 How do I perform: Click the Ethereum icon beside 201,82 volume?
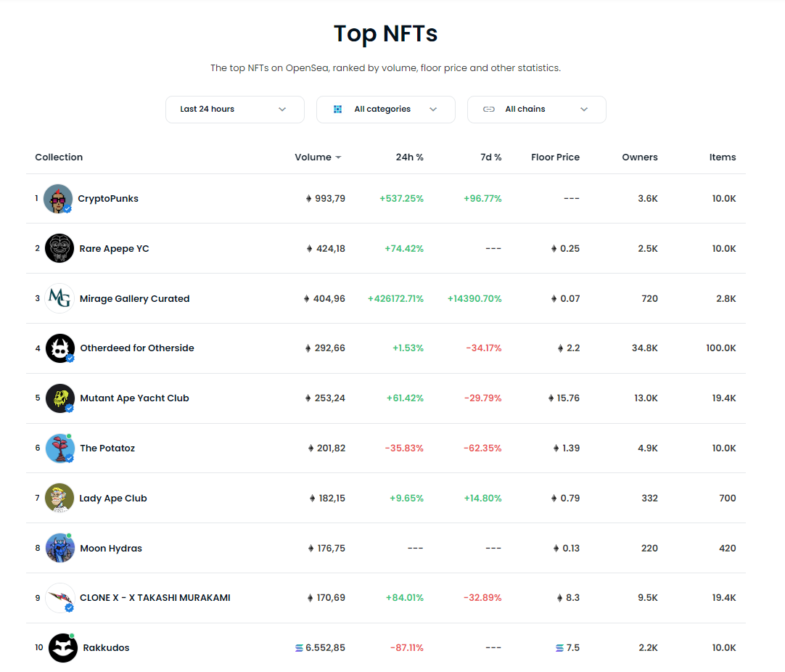click(311, 448)
